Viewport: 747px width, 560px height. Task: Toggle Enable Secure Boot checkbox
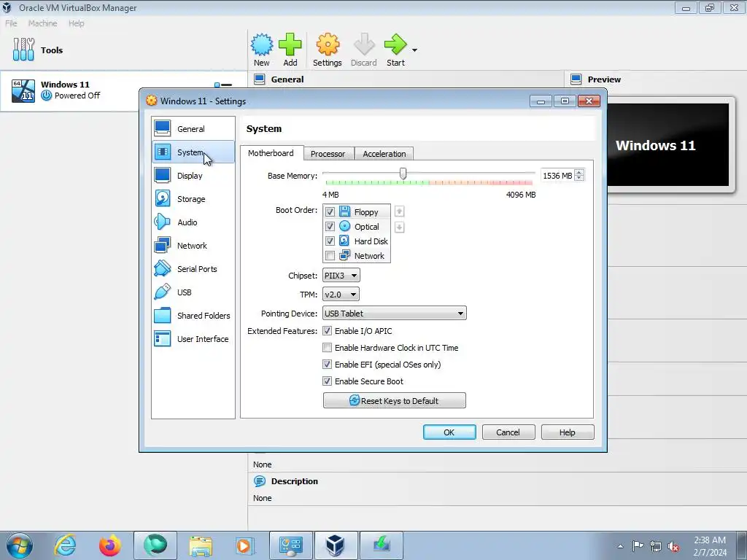point(328,381)
